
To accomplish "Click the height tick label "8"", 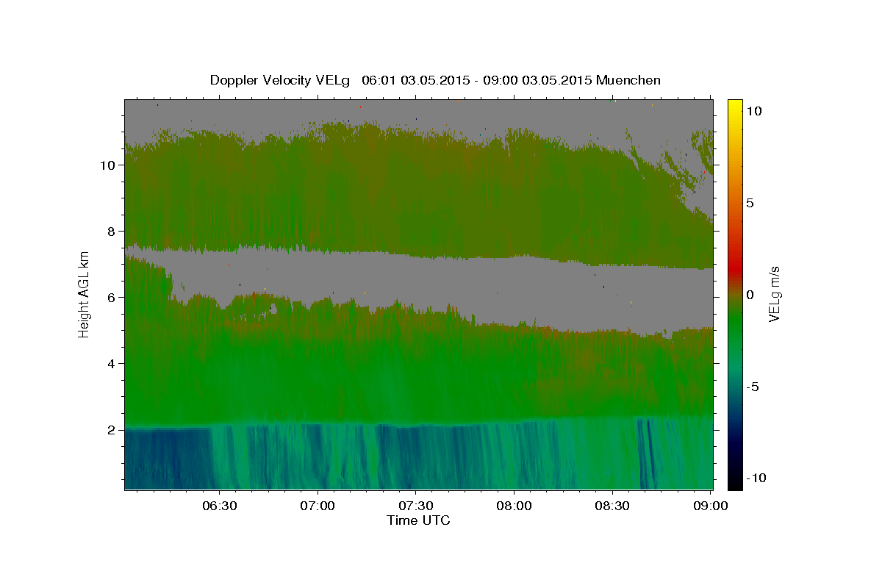I will [110, 231].
